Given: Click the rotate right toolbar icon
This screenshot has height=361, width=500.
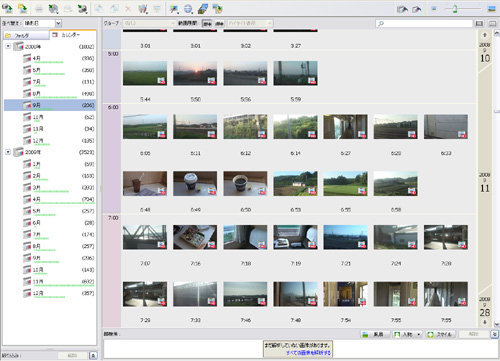Looking at the screenshot, I should click(114, 9).
